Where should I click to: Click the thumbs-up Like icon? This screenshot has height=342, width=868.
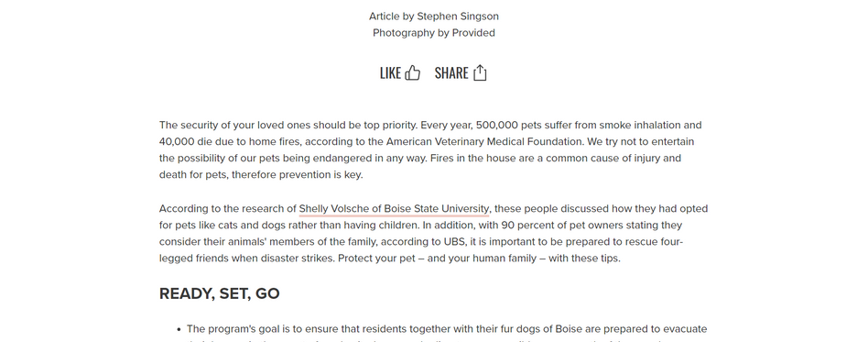(412, 72)
